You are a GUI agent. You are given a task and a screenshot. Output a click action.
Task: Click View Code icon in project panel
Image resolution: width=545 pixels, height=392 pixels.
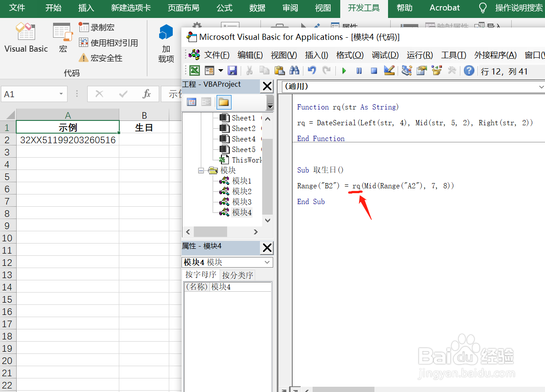pos(192,102)
